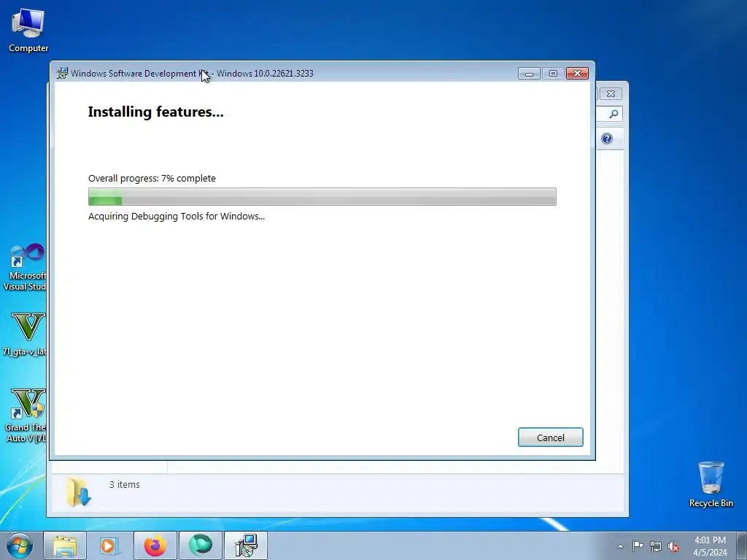The image size is (747, 560).
Task: Select the Microsoft Visual Studio shortcut
Action: [25, 267]
